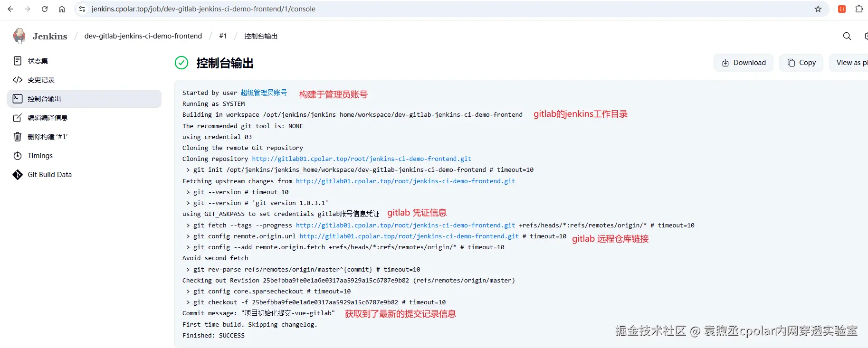Open 状态集 in the sidebar
This screenshot has height=348, width=868.
85,61
